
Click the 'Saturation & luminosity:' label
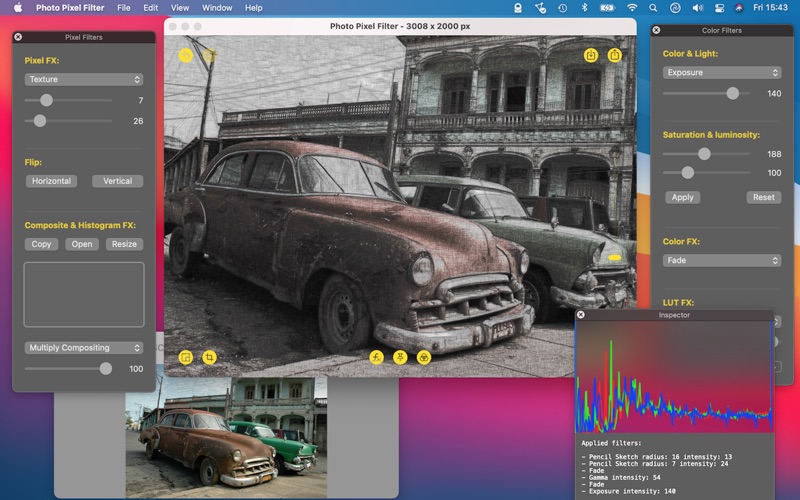point(711,135)
